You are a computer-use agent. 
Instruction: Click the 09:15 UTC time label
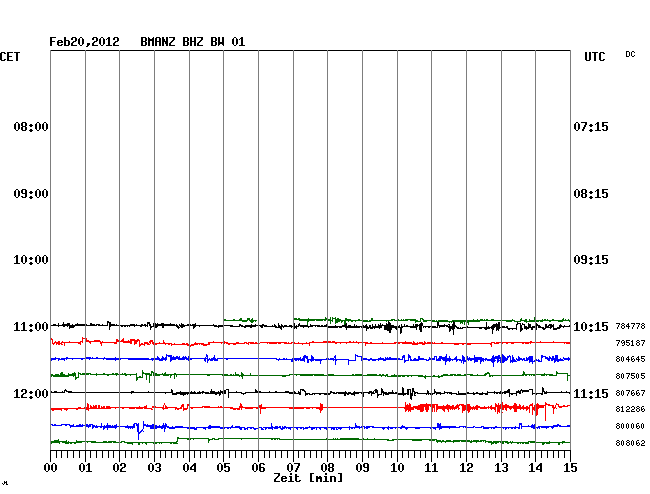(x=591, y=260)
